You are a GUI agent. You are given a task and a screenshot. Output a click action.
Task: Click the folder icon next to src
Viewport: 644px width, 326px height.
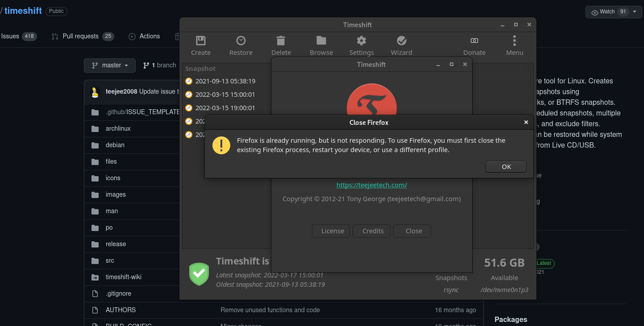point(95,260)
